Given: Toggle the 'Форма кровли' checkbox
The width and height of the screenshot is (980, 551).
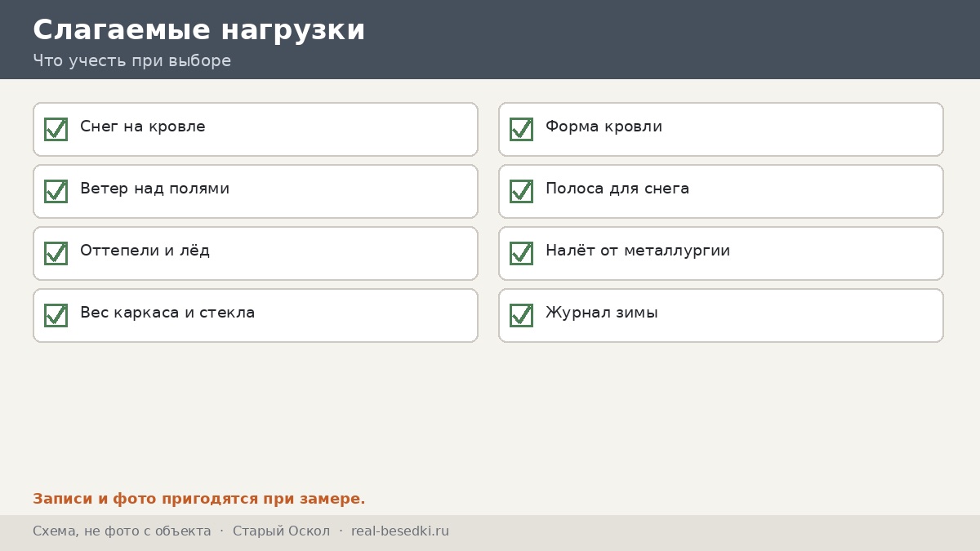Looking at the screenshot, I should (x=521, y=129).
